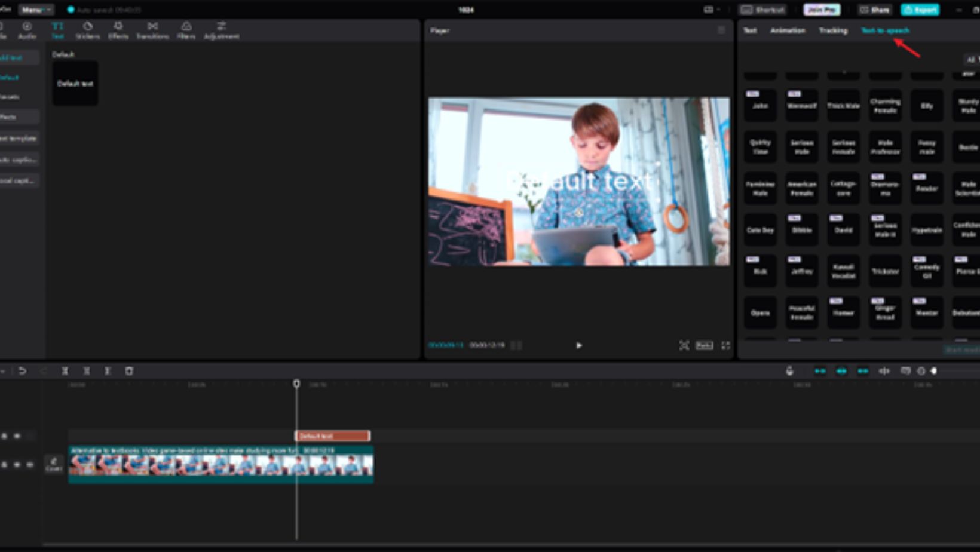Open the Shortcut panel
980x552 pixels.
[762, 10]
